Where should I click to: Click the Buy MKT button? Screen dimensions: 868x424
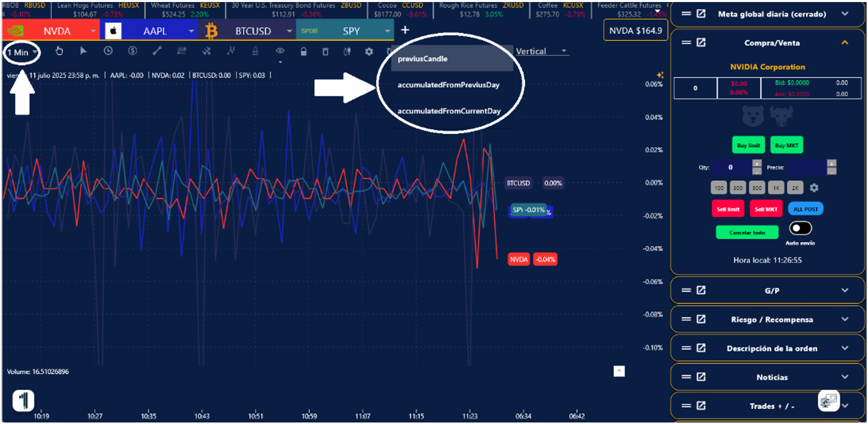pyautogui.click(x=786, y=146)
